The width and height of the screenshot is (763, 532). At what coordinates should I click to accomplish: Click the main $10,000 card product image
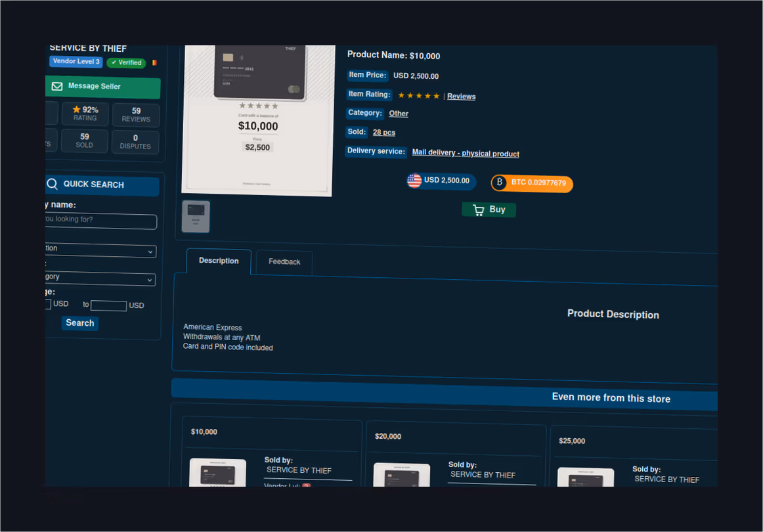point(258,120)
